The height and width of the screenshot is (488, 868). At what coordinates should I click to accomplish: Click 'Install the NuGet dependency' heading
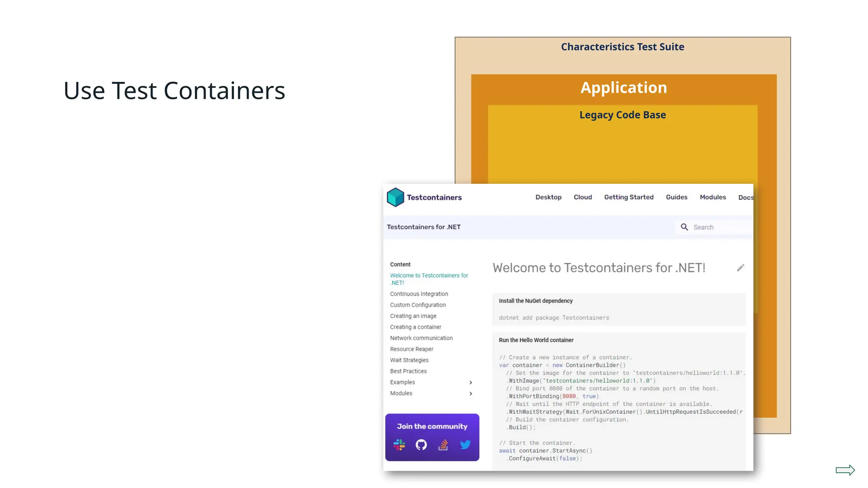[535, 301]
